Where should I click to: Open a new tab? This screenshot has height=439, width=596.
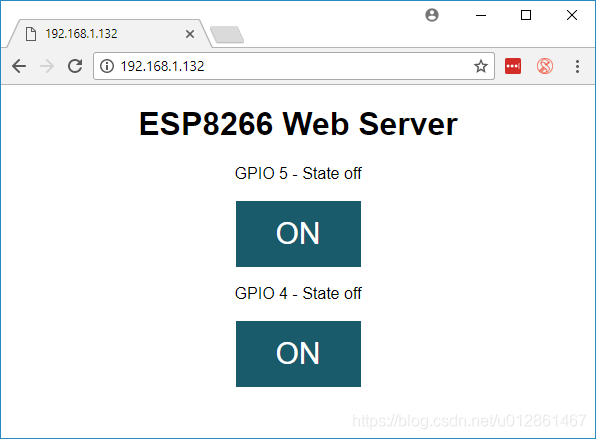pos(227,35)
